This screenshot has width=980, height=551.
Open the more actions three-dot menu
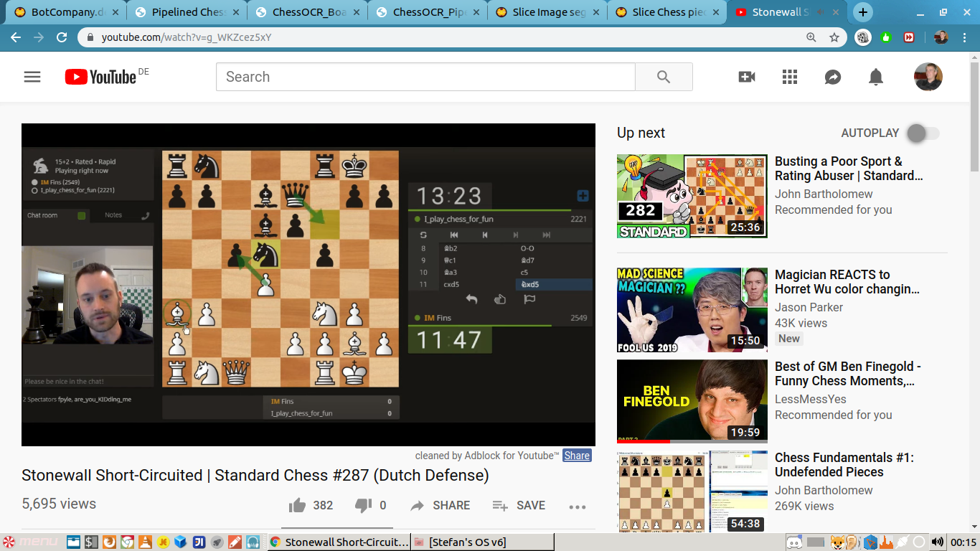pos(578,507)
